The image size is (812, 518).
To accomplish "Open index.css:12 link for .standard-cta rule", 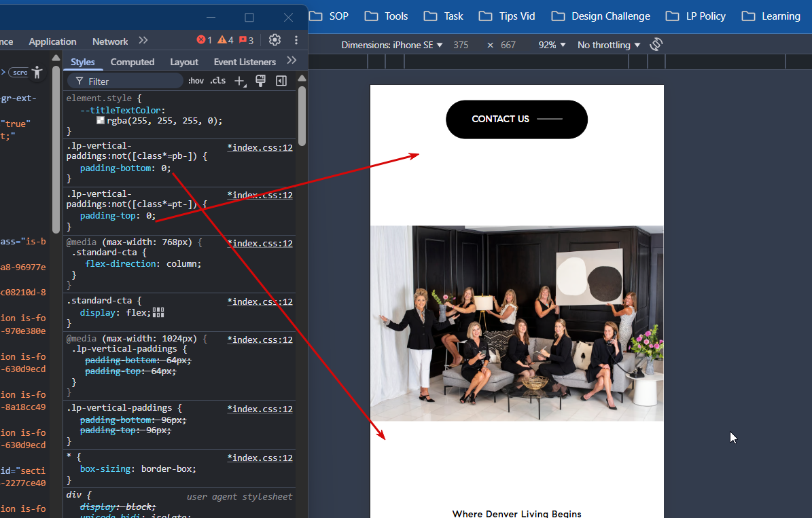I will pos(260,301).
